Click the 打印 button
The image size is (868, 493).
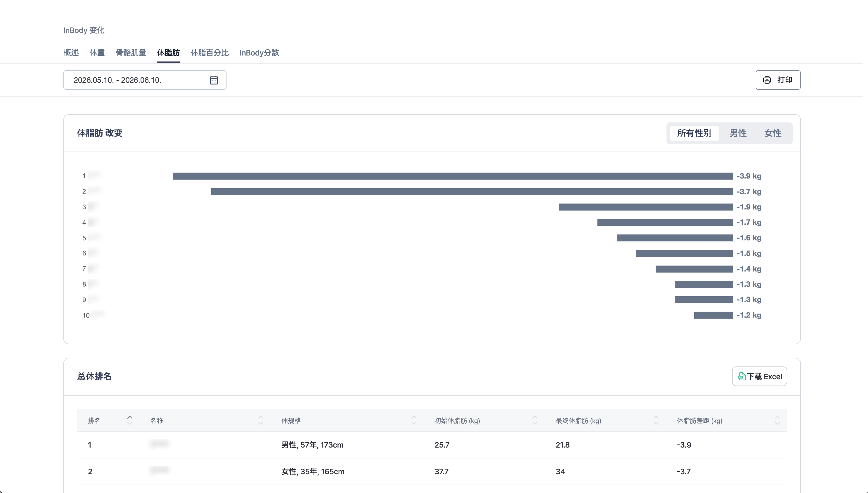(778, 80)
